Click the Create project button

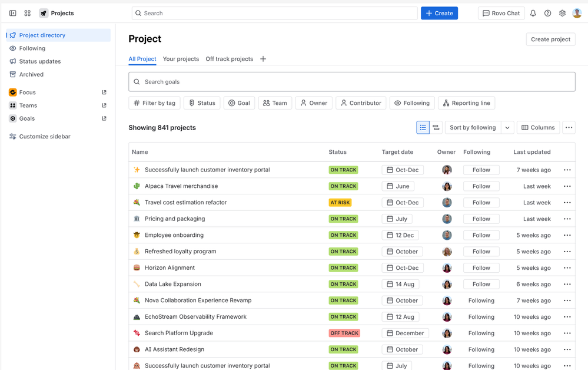coord(550,39)
